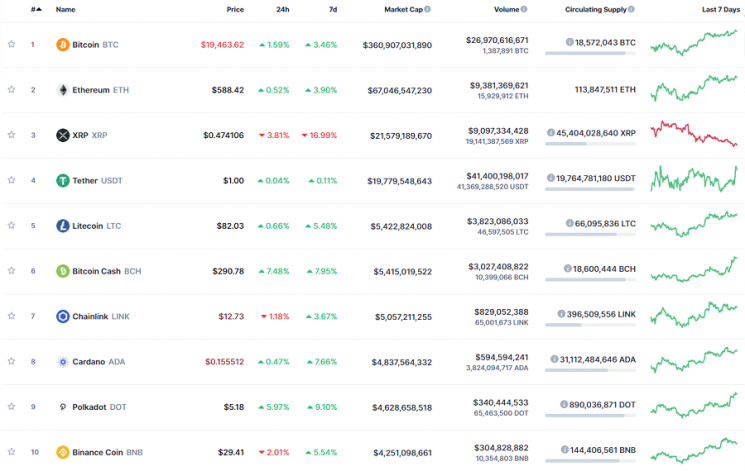Sort by Volume column header

tap(506, 10)
